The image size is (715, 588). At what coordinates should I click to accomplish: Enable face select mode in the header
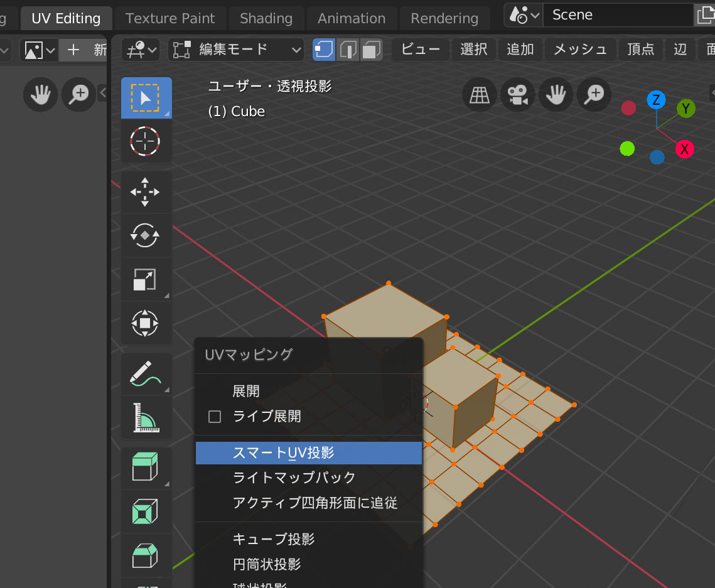(370, 50)
